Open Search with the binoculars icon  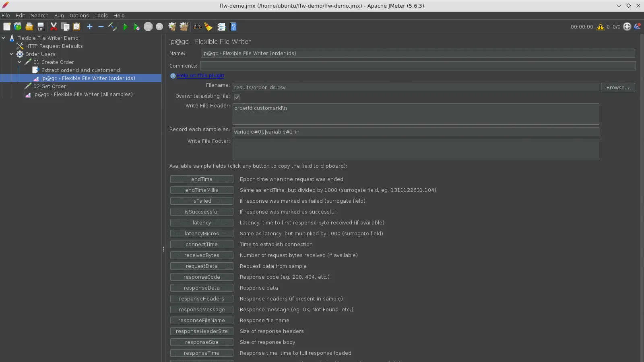(197, 27)
